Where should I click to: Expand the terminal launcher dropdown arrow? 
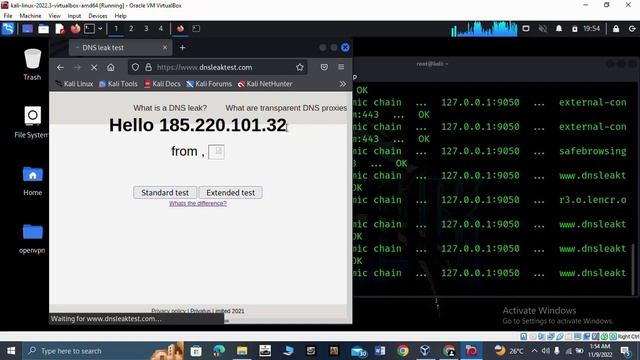tap(100, 29)
